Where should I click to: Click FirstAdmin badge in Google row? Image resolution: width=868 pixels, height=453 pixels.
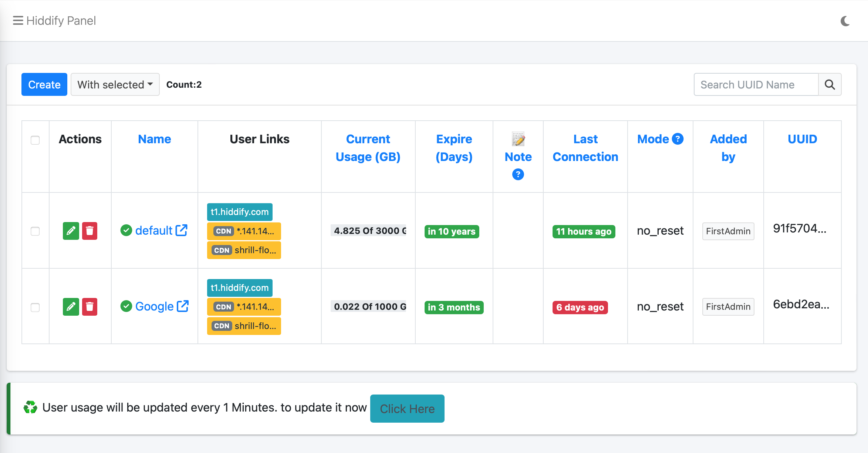(728, 307)
